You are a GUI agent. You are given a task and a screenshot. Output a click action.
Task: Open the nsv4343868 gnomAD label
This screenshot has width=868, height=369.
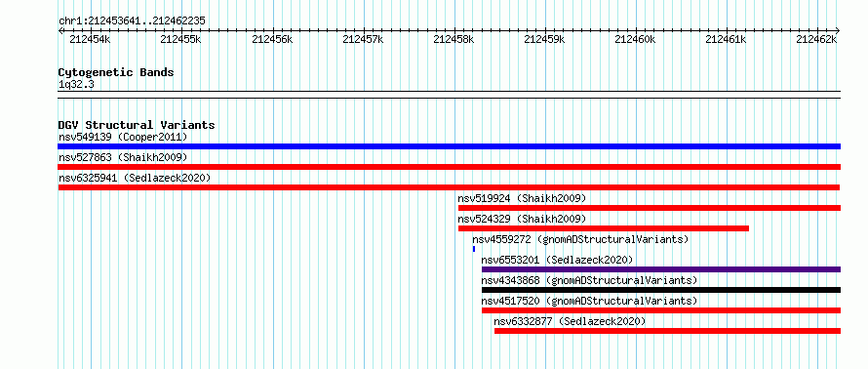[589, 280]
